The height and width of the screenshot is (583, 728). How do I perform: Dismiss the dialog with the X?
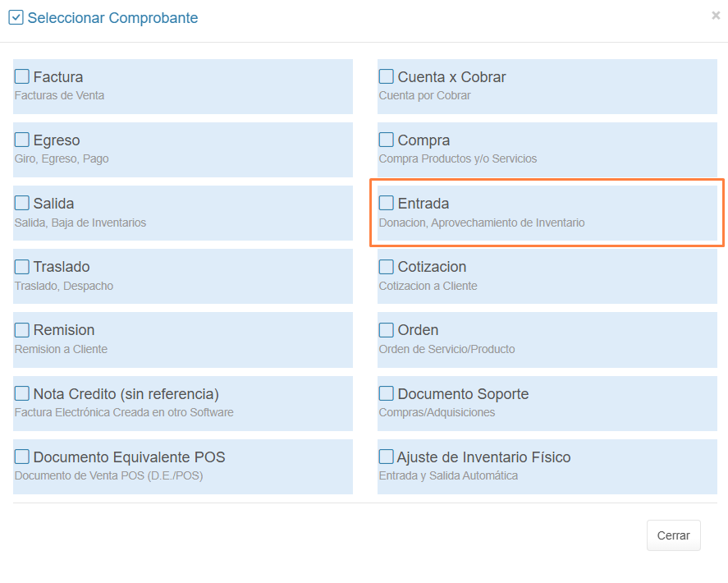coord(716,15)
